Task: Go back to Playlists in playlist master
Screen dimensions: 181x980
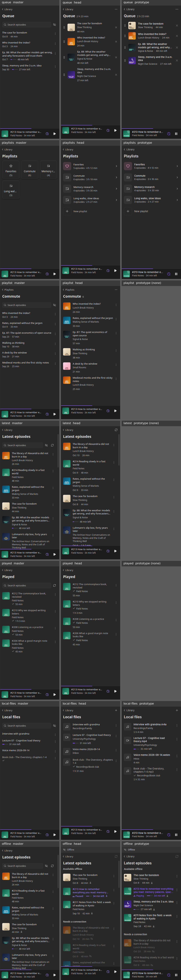Action: pyautogui.click(x=8, y=290)
